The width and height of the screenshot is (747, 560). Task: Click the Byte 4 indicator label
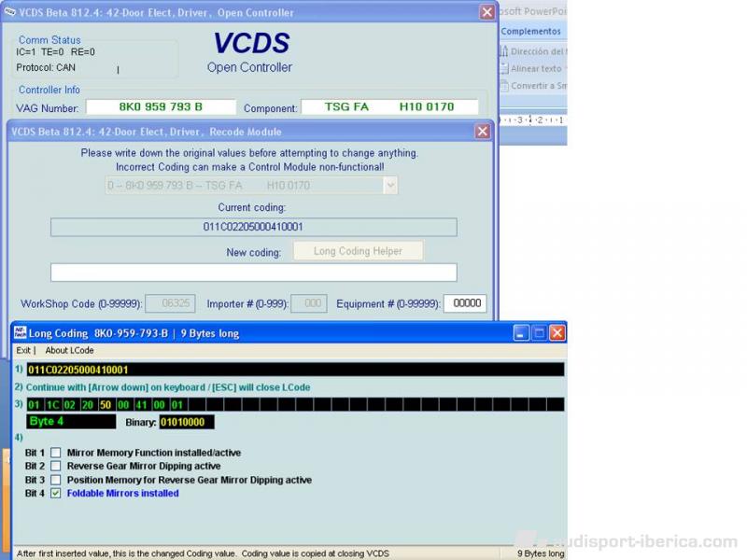coord(71,422)
